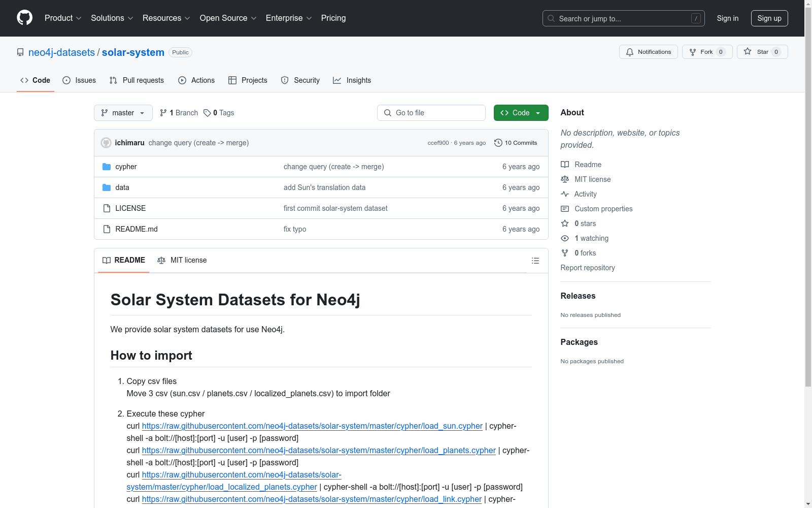Click the fork icon beside 0 forks
Viewport: 812px width, 508px height.
point(565,253)
